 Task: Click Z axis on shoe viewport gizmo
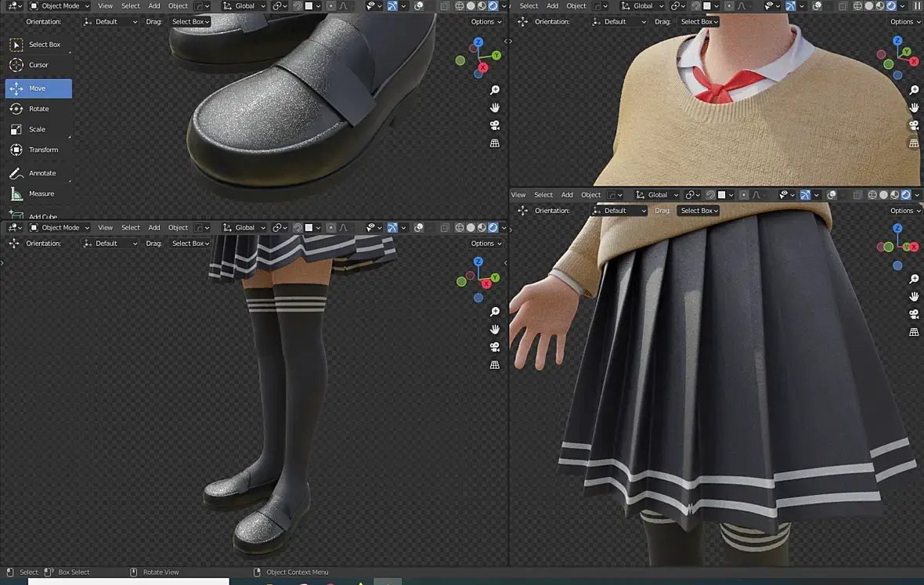(478, 42)
